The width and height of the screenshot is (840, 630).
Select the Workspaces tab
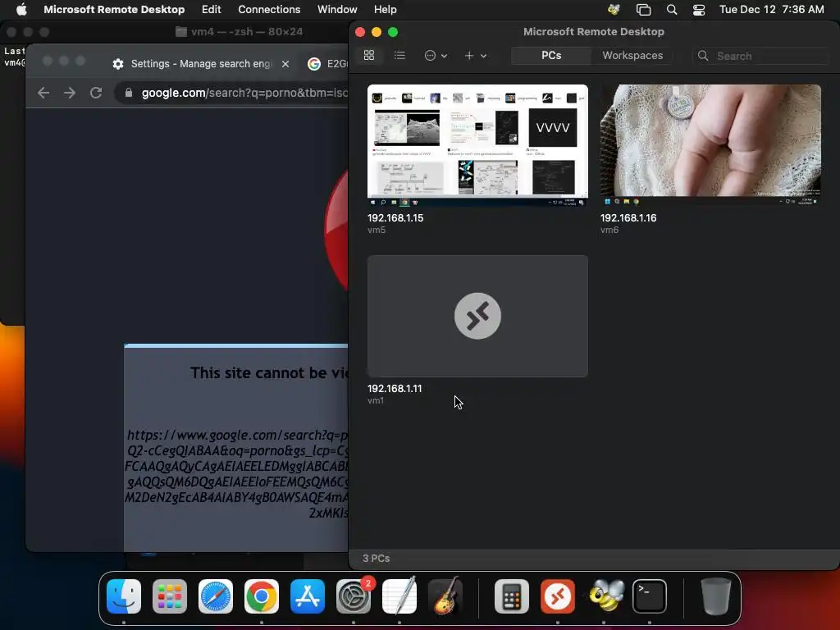(x=632, y=56)
